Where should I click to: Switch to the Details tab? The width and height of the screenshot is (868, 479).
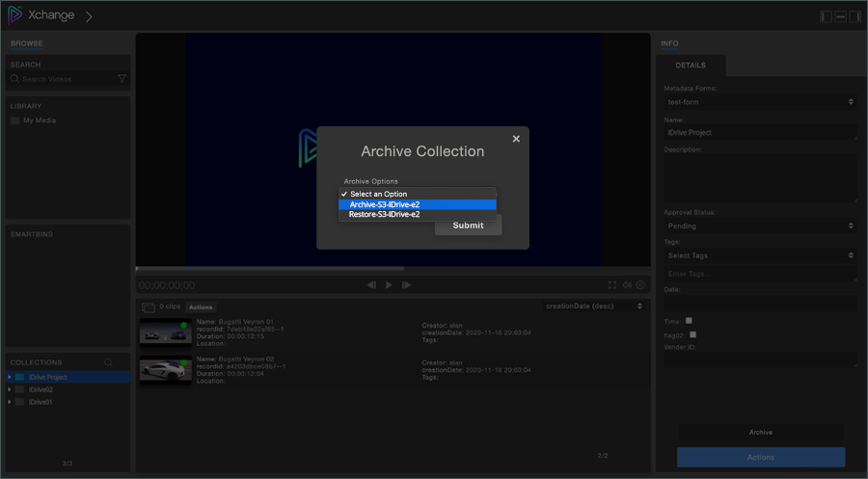click(x=691, y=66)
